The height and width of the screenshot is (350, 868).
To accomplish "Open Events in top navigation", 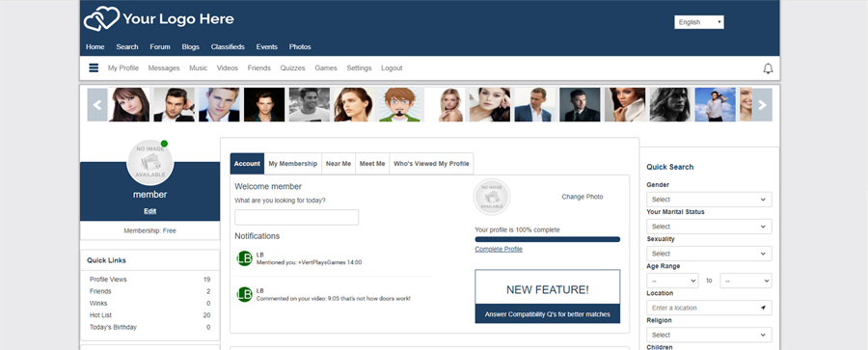I will [x=267, y=47].
